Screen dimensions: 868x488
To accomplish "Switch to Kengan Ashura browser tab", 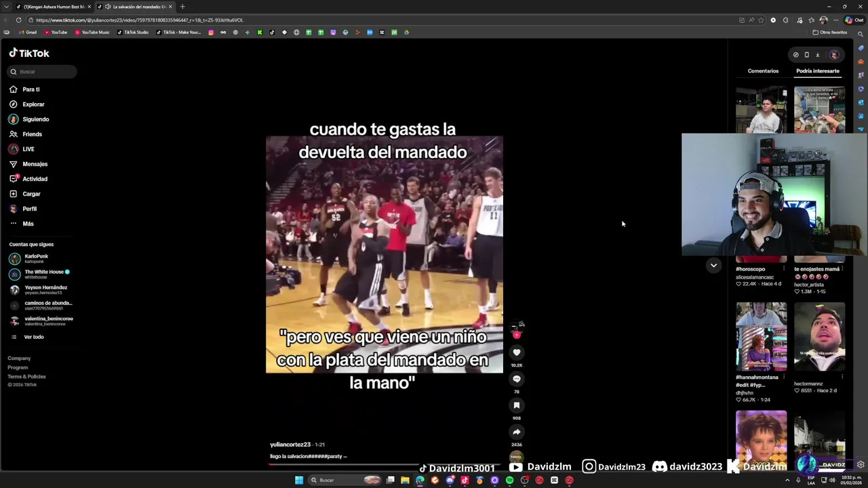I will pyautogui.click(x=53, y=7).
